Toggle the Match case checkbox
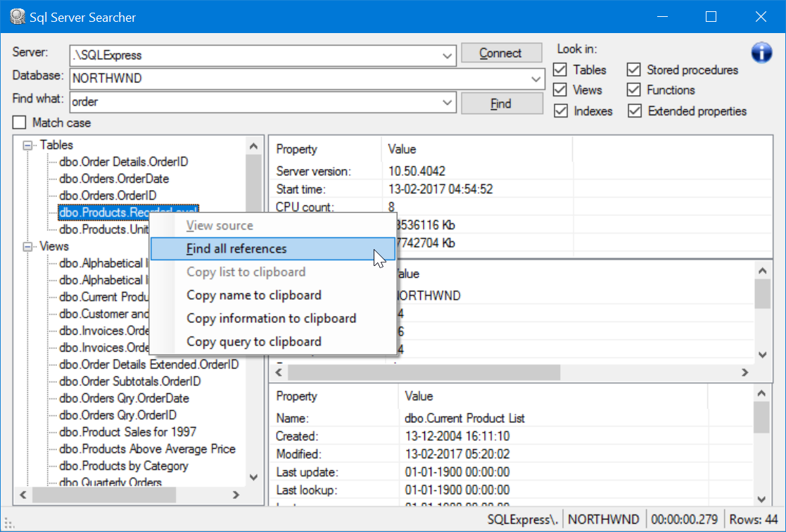 pyautogui.click(x=20, y=122)
